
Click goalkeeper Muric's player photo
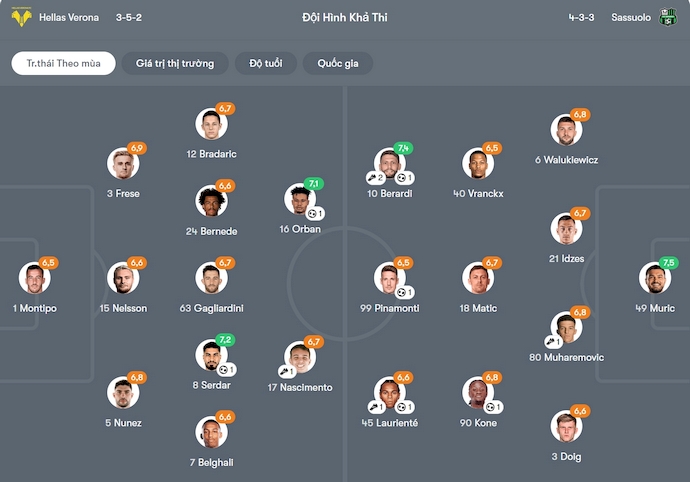[x=655, y=279]
